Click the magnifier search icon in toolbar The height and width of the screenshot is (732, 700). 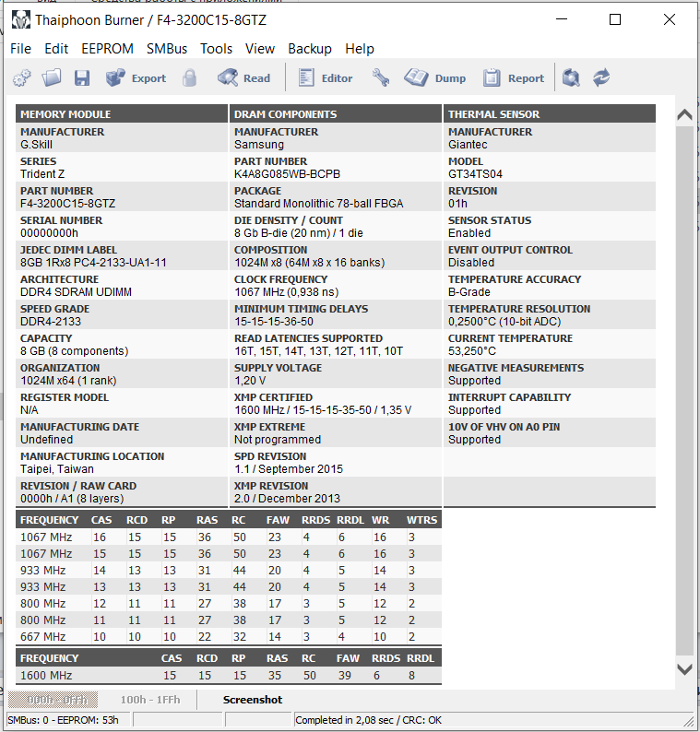pos(571,78)
